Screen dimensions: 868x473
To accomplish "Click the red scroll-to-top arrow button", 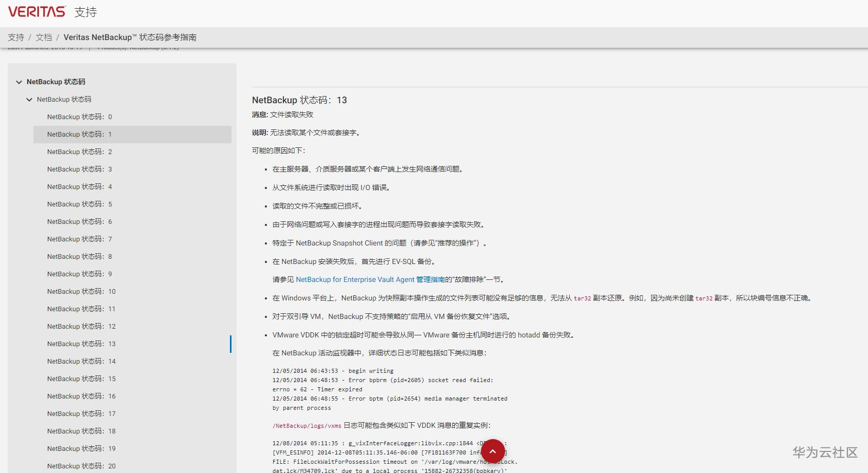I will tap(492, 451).
